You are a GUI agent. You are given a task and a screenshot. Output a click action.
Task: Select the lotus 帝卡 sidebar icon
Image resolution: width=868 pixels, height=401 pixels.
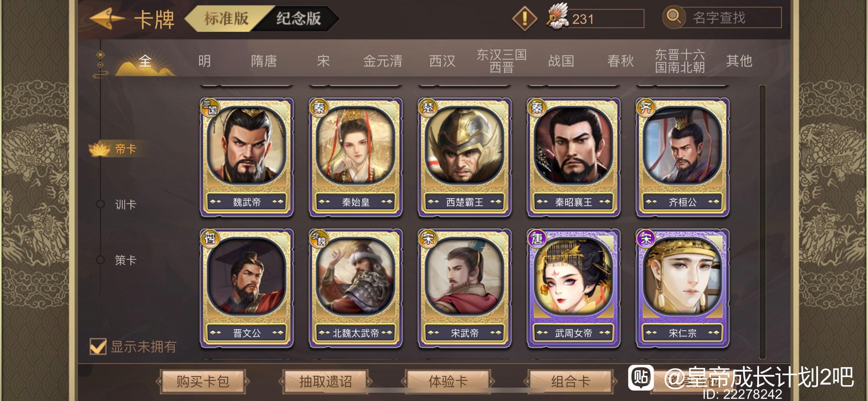tap(100, 149)
